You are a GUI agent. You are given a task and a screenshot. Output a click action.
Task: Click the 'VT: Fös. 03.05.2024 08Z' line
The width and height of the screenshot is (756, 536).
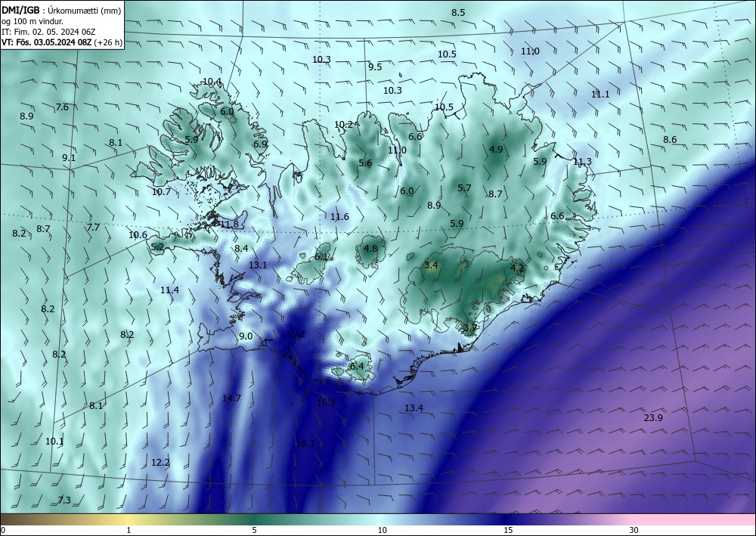(x=46, y=42)
